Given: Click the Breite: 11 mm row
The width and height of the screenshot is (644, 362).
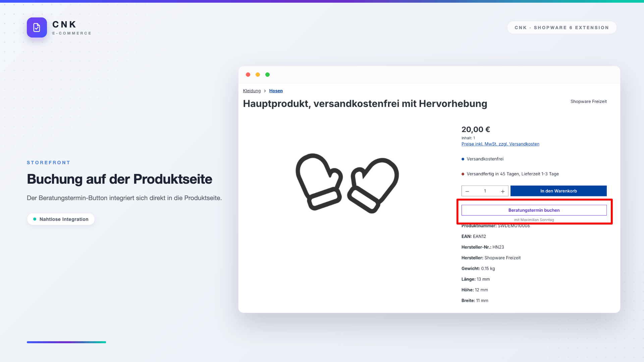Looking at the screenshot, I should (x=475, y=301).
